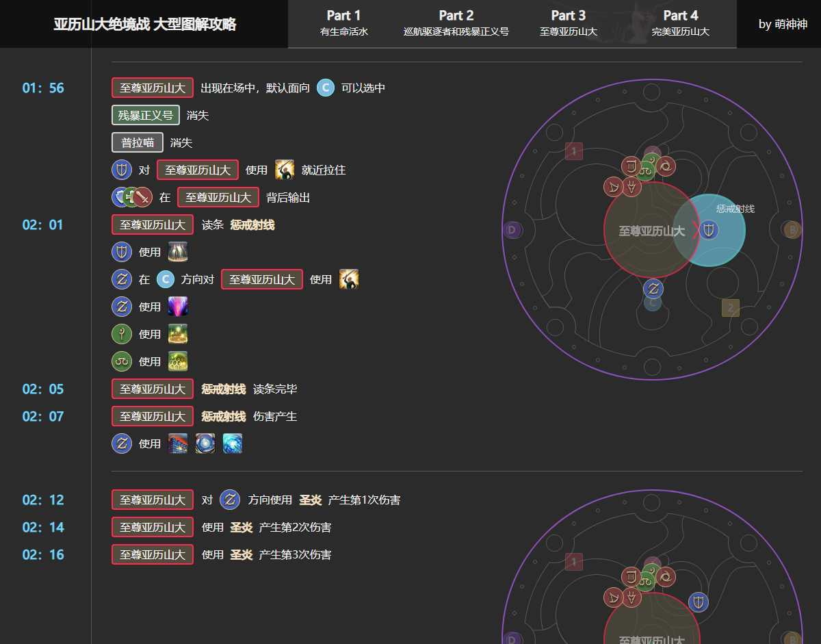The image size is (821, 644).
Task: Click the paladin icon in the 02:01 使用 row
Action: [122, 252]
